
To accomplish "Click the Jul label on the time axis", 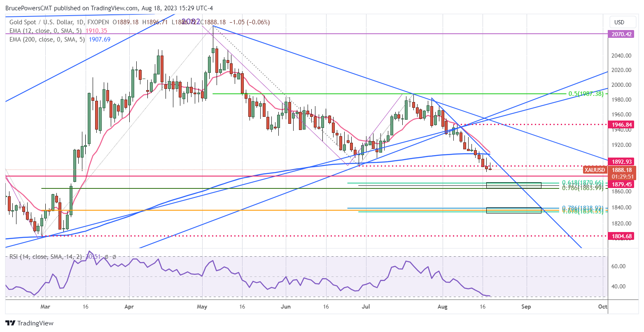I will pyautogui.click(x=366, y=306).
